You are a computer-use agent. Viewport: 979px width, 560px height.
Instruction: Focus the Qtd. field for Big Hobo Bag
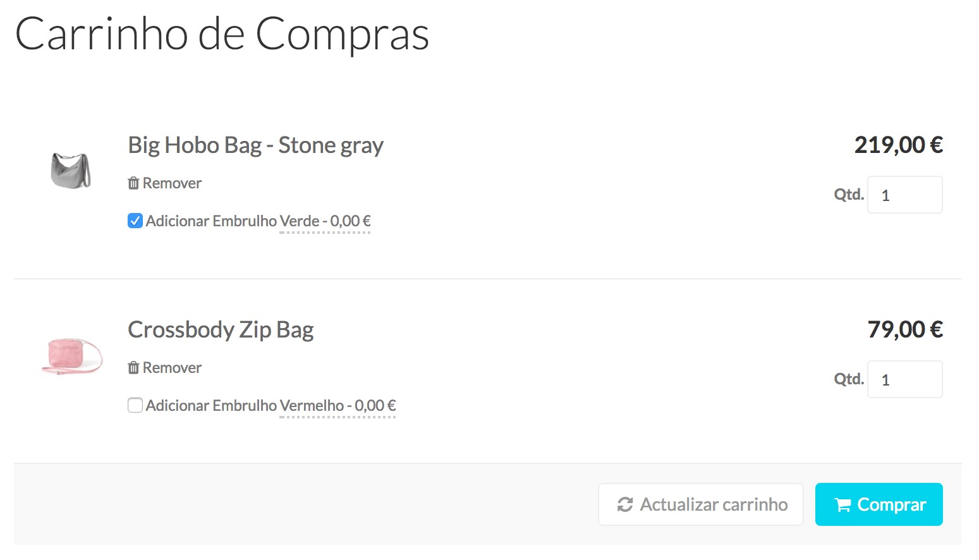904,195
